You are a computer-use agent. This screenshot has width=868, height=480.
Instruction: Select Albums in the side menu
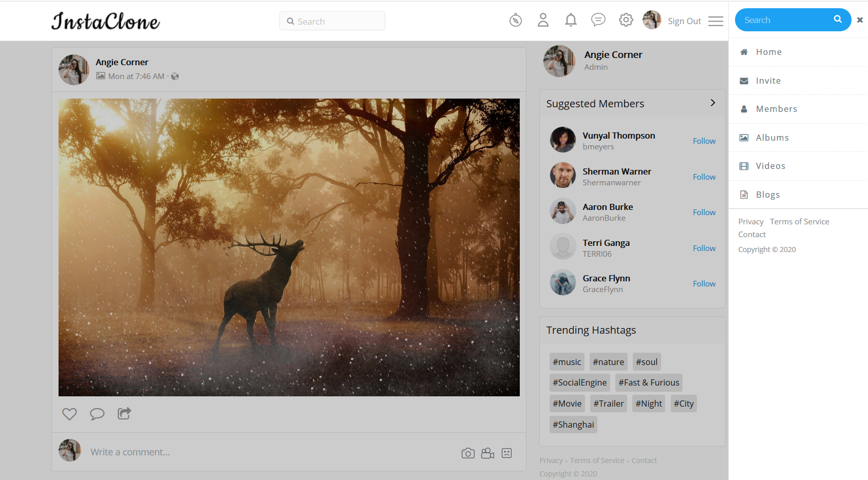tap(772, 138)
